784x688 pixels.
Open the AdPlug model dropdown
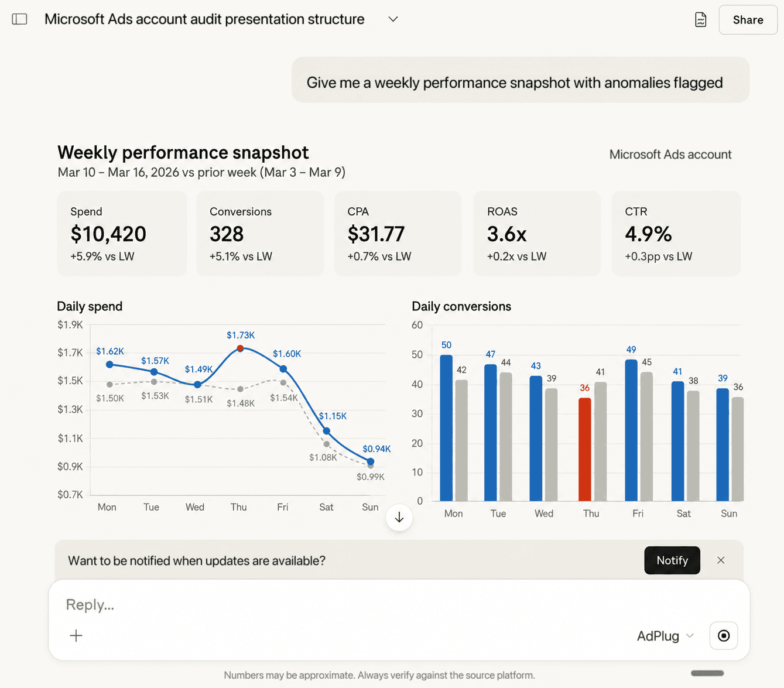[665, 636]
